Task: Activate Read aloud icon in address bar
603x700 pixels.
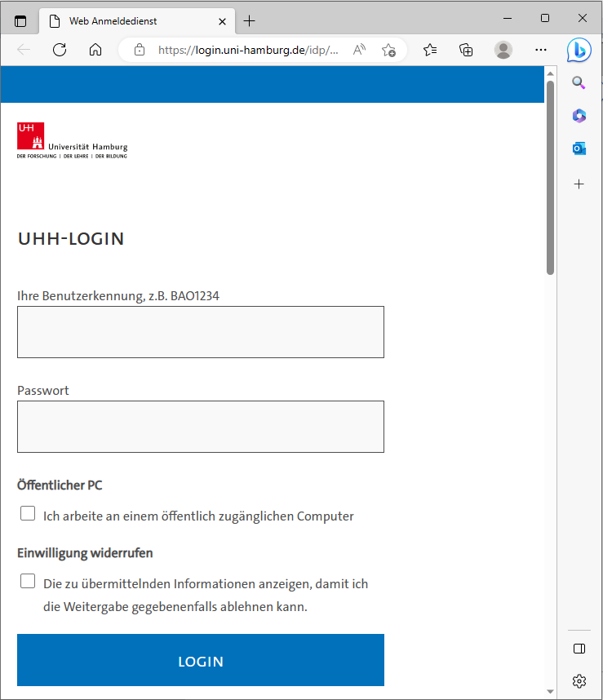Action: coord(359,50)
